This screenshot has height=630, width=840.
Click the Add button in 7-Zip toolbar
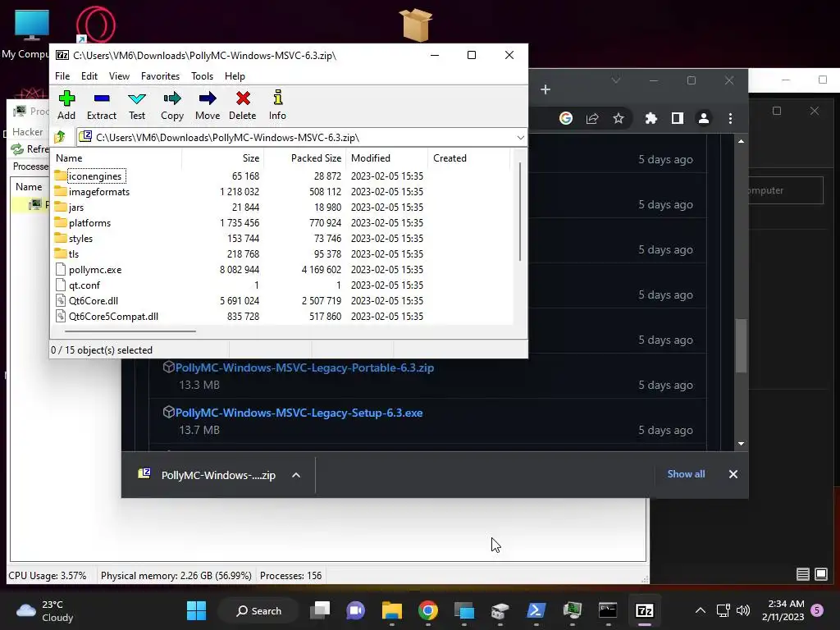coord(66,106)
